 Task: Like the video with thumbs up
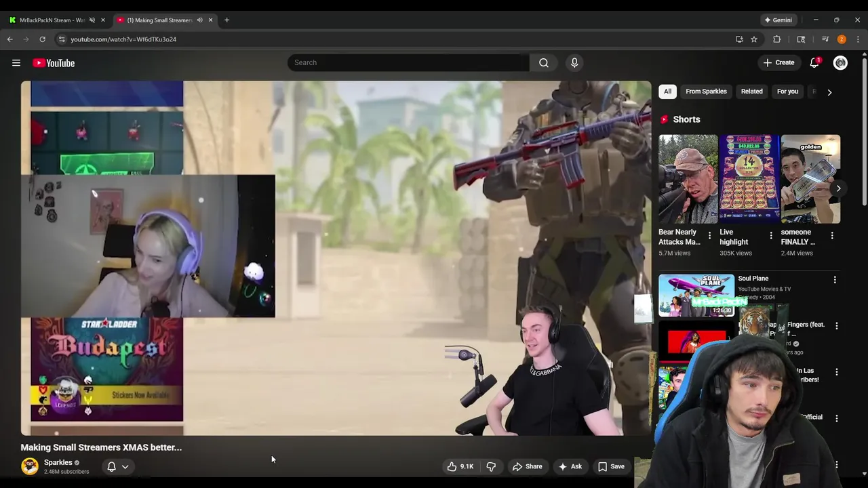click(x=460, y=466)
